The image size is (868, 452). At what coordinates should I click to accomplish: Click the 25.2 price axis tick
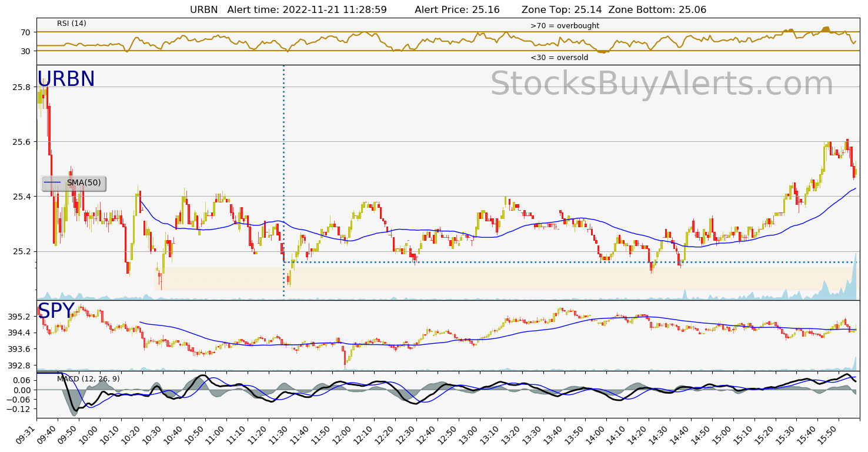pos(21,251)
